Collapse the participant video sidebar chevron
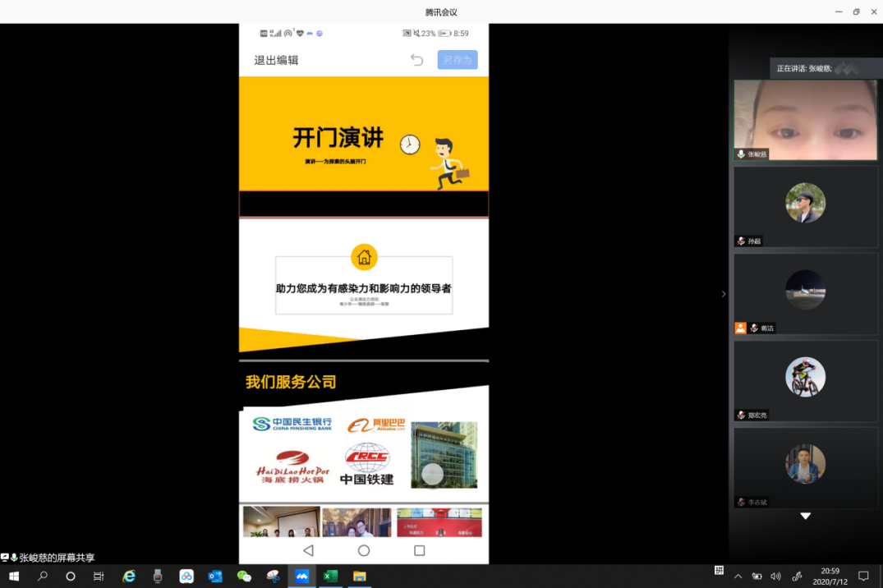The width and height of the screenshot is (883, 588). [x=723, y=294]
